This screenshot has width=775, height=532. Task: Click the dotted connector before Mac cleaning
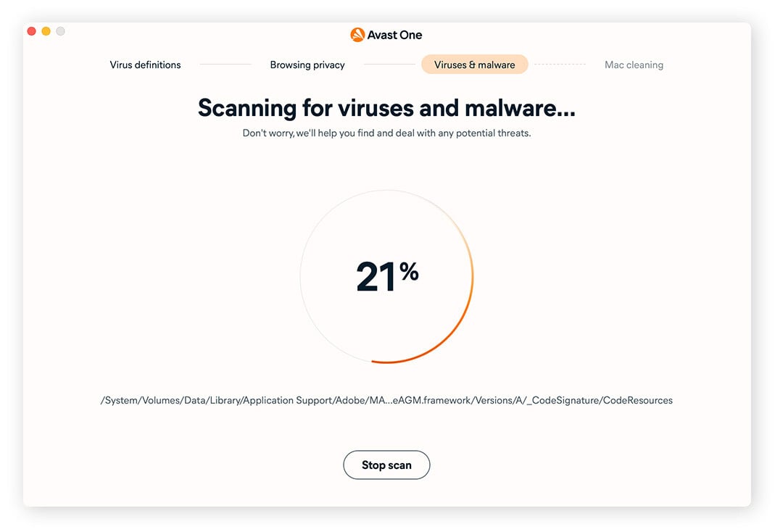(560, 64)
